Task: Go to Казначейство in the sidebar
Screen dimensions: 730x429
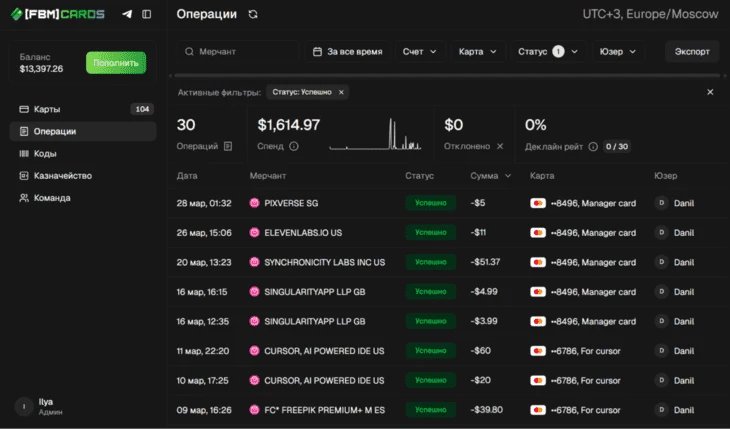Action: [62, 176]
